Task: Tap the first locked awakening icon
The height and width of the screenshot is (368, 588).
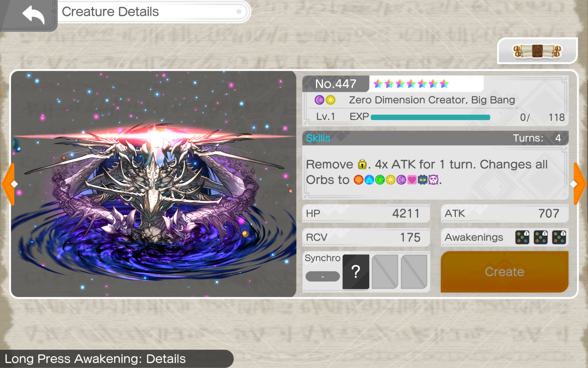Action: (522, 237)
